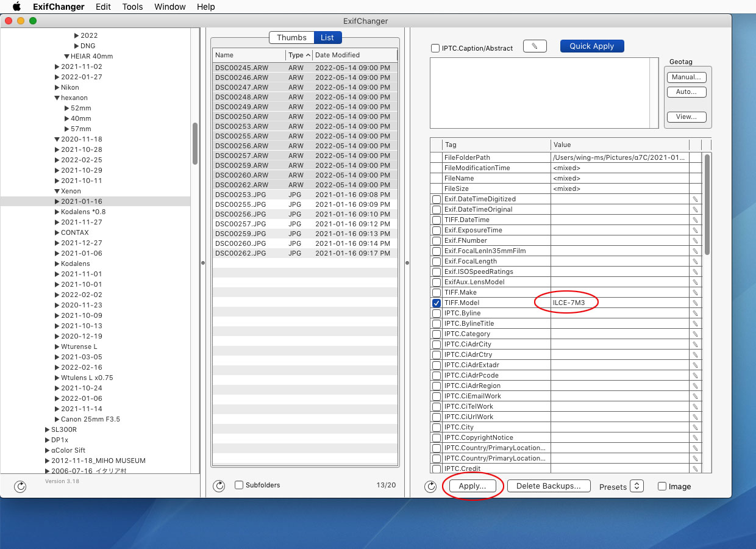Screen dimensions: 756x549
Task: Open the Apple menu
Action: 16,7
